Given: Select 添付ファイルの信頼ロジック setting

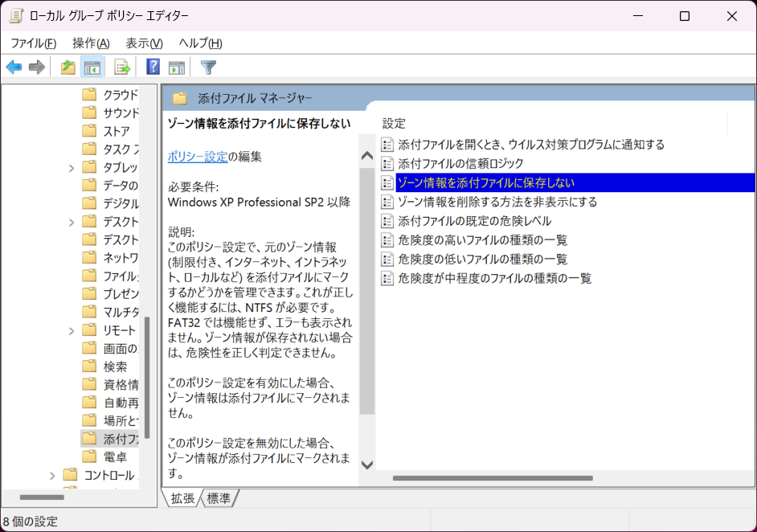Looking at the screenshot, I should click(x=461, y=164).
